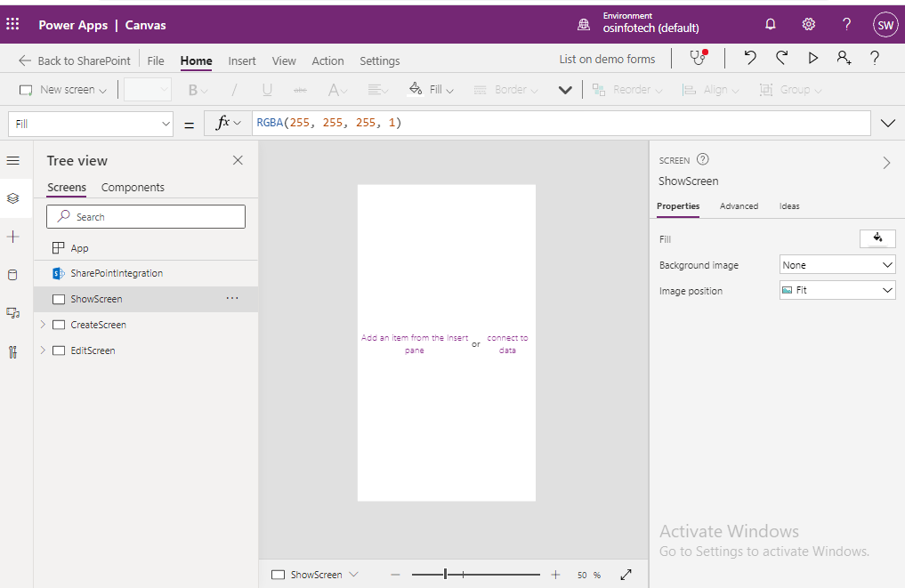The height and width of the screenshot is (588, 905).
Task: Open the View ribbon tab
Action: pos(284,60)
